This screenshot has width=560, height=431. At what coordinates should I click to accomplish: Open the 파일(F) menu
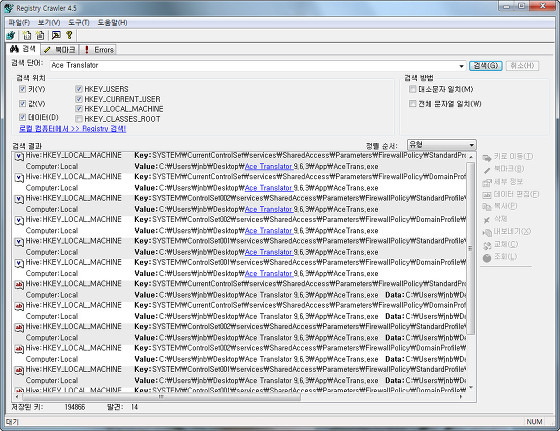(19, 22)
